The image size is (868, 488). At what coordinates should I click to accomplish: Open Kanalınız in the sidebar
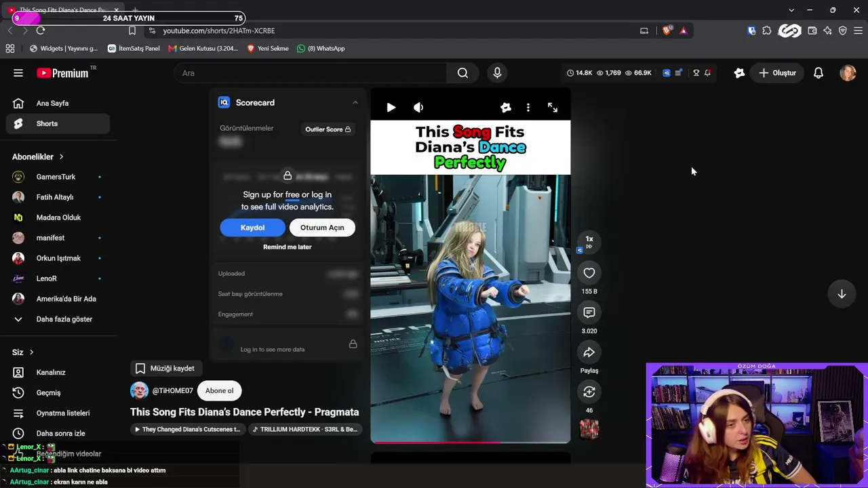pos(58,372)
